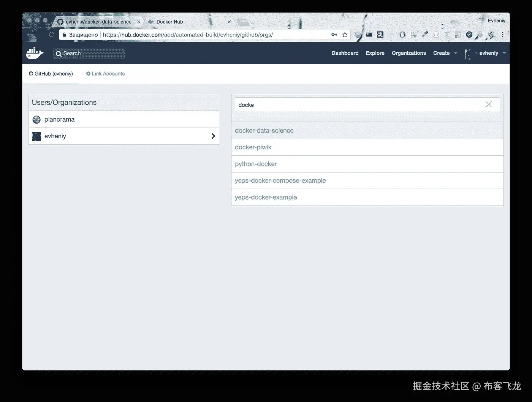Close the evheniy/docker-data-science tab
Image resolution: width=532 pixels, height=402 pixels.
pyautogui.click(x=138, y=22)
